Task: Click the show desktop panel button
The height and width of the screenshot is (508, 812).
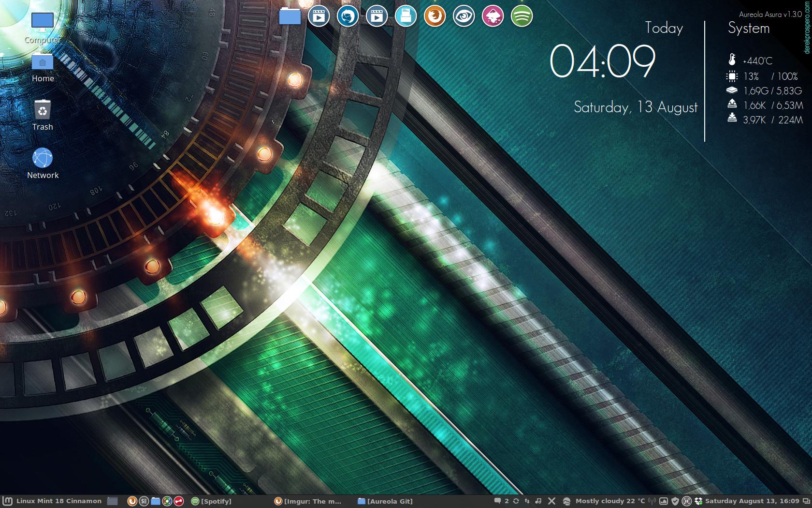Action: (x=113, y=501)
